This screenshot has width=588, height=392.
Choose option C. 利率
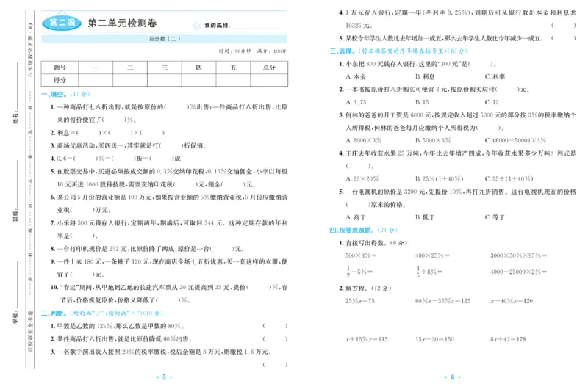coord(495,76)
